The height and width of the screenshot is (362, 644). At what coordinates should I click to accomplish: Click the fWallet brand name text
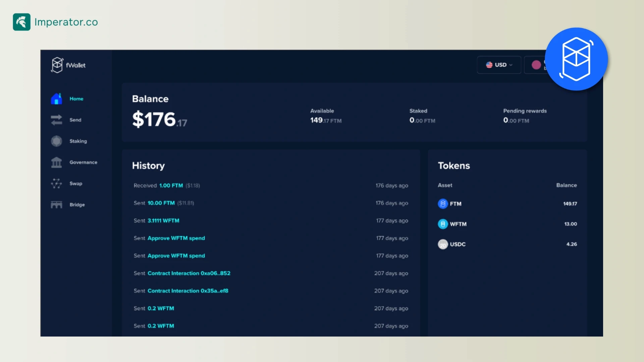76,65
